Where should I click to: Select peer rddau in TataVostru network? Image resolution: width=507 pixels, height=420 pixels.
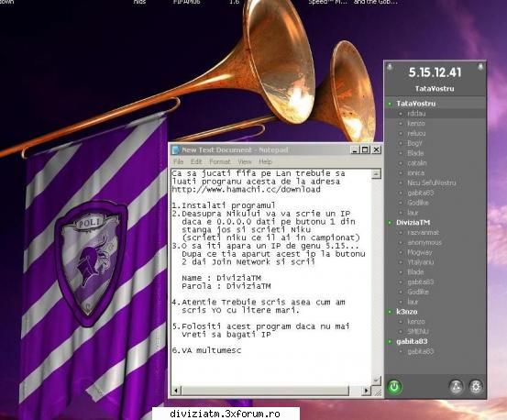[x=435, y=114]
